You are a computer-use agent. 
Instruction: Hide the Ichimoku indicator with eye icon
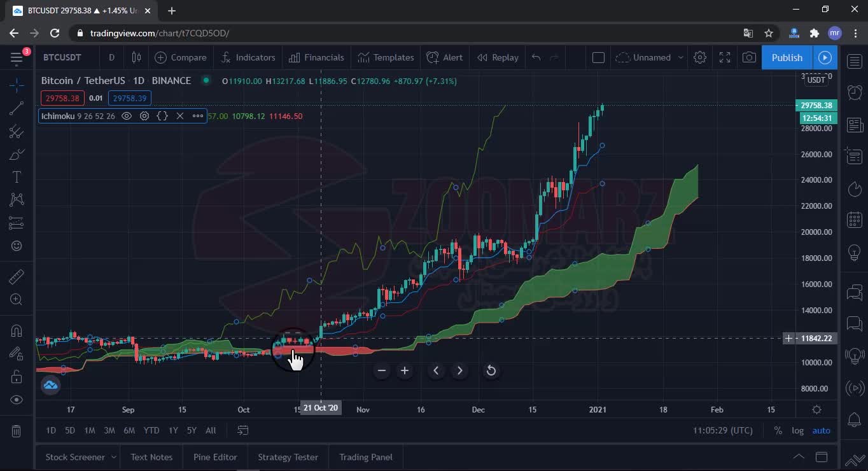click(127, 116)
